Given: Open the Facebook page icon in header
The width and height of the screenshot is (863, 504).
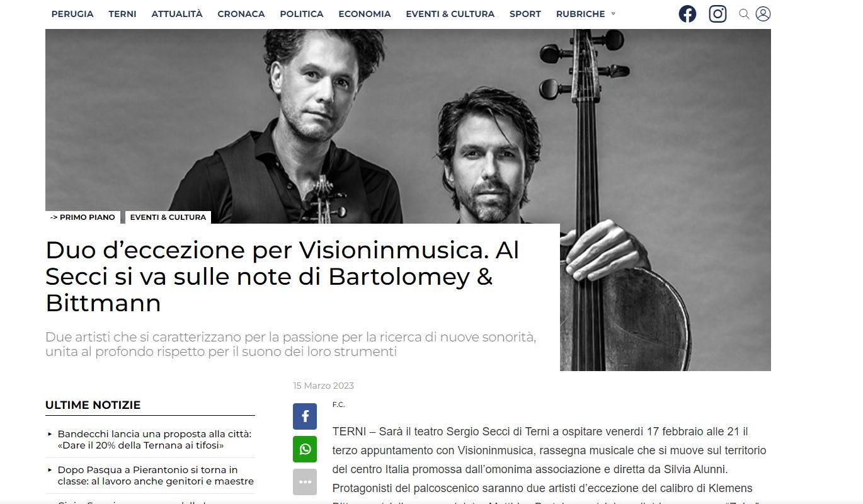Looking at the screenshot, I should 687,14.
